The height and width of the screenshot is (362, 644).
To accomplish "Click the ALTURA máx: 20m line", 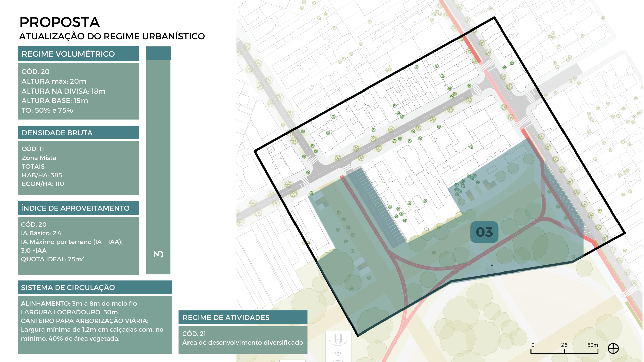I will pos(54,81).
